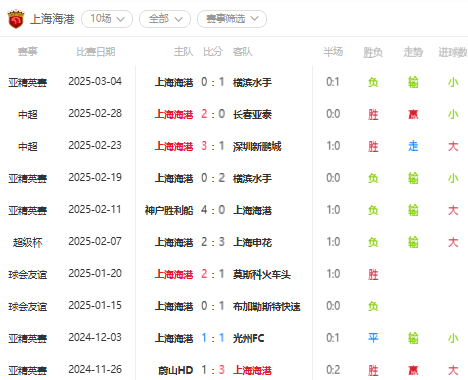Open 神户胜利船 home team link

pos(169,210)
